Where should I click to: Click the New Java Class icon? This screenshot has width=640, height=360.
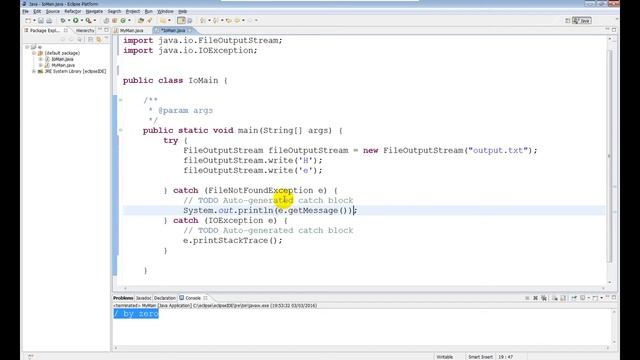pos(123,20)
